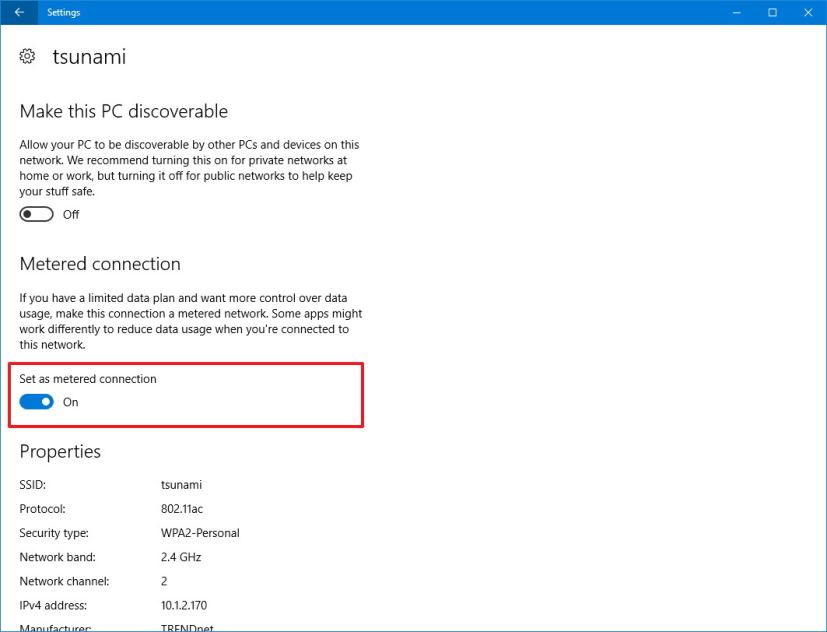
Task: Minimize the Settings window
Action: [x=737, y=12]
